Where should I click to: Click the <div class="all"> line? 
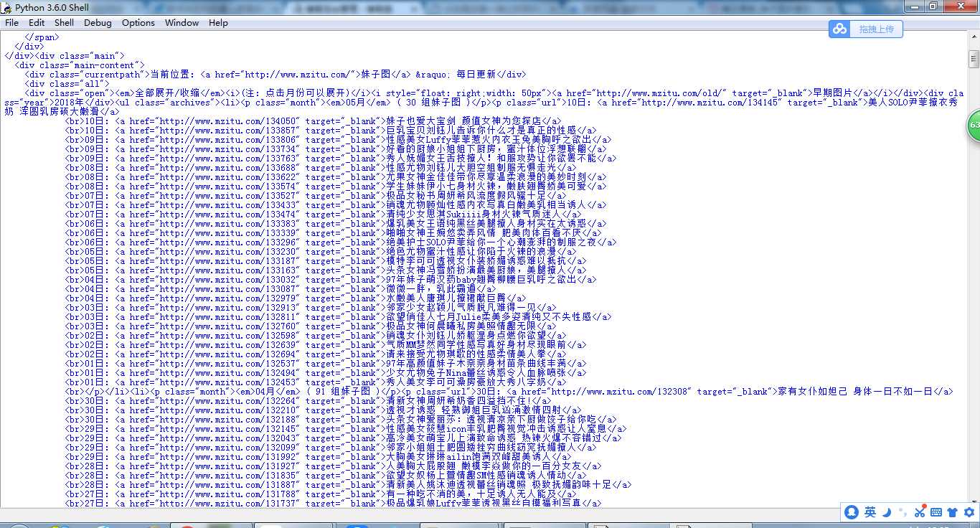pyautogui.click(x=67, y=84)
